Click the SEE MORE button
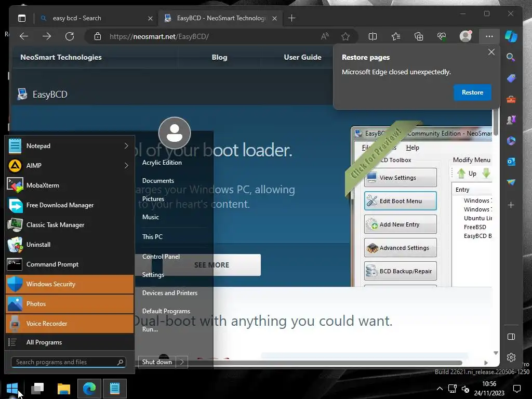Viewport: 532px width, 399px height. click(212, 265)
